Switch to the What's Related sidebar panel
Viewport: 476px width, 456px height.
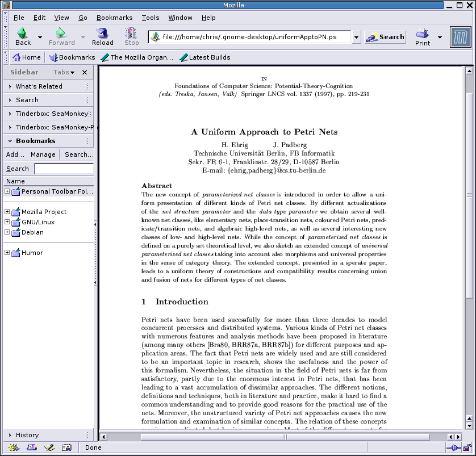tap(39, 86)
